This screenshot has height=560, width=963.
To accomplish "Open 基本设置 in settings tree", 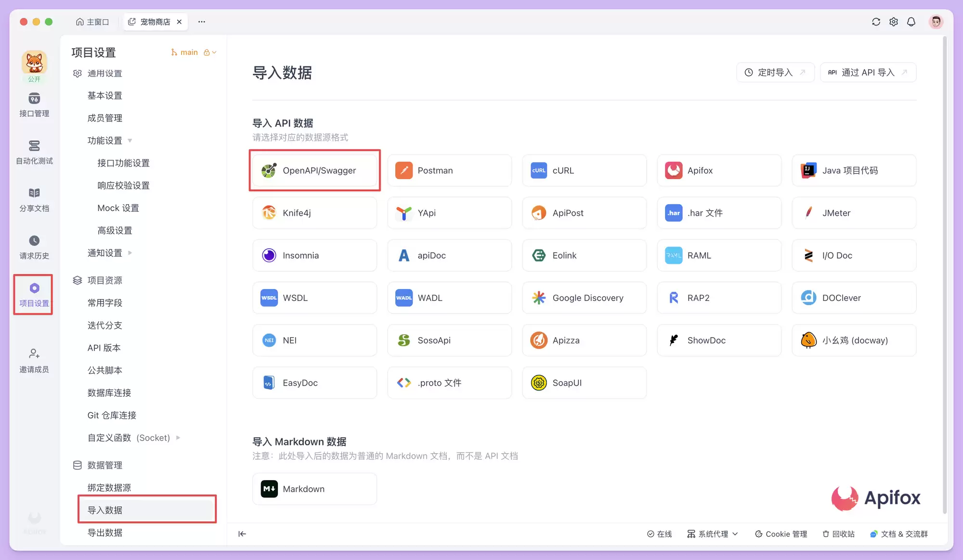I will tap(105, 95).
